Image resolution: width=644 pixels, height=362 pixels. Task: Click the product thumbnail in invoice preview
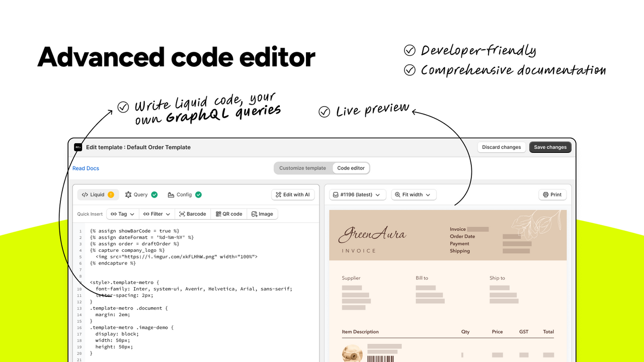click(x=353, y=354)
